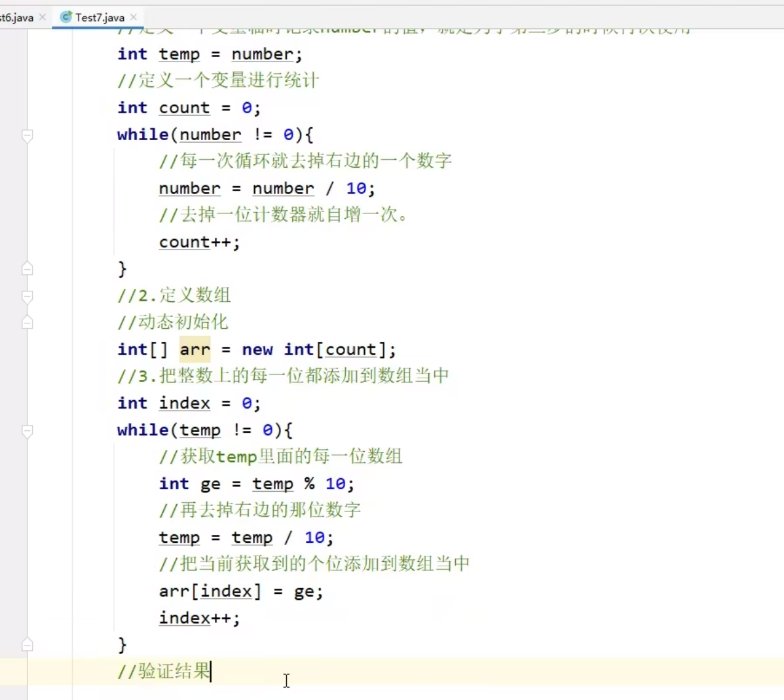Select the highlighted arr variable
This screenshot has width=784, height=700.
194,350
